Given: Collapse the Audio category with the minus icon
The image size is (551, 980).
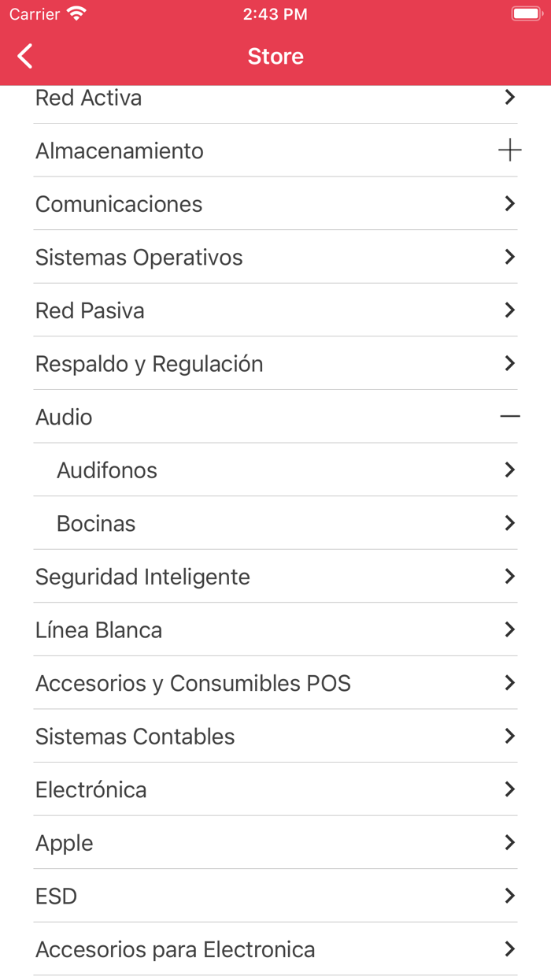Looking at the screenshot, I should coord(509,416).
